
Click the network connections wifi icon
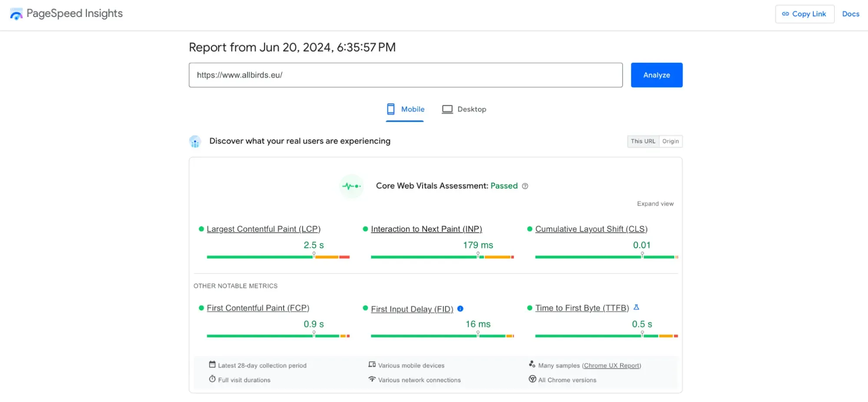tap(372, 379)
